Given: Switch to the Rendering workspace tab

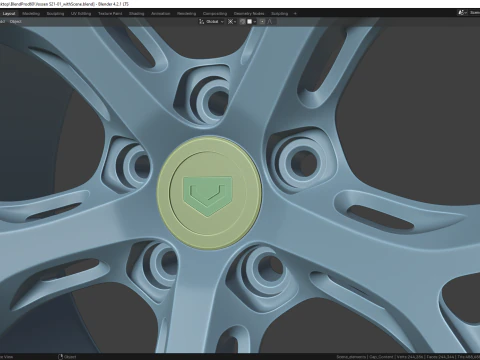Looking at the screenshot, I should [187, 14].
